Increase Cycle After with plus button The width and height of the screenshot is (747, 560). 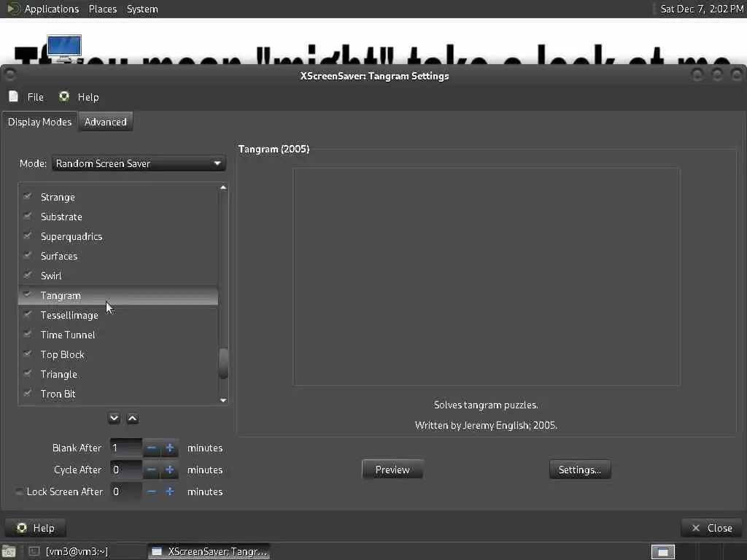point(169,470)
